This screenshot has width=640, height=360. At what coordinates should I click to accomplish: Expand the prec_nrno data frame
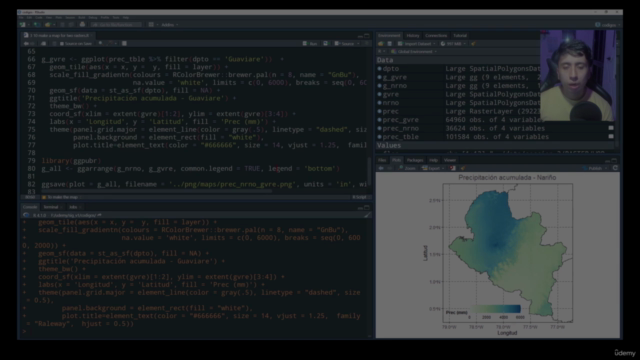380,129
